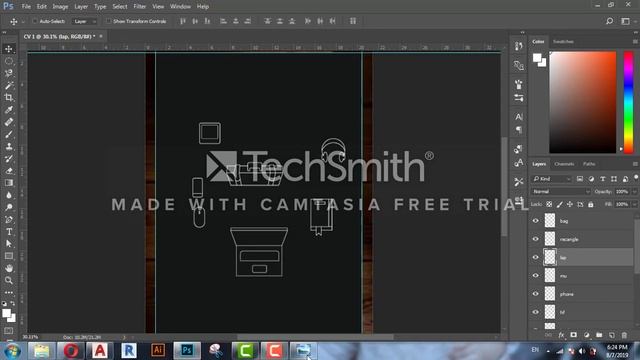
Task: Open the History panel icon
Action: pos(519,46)
